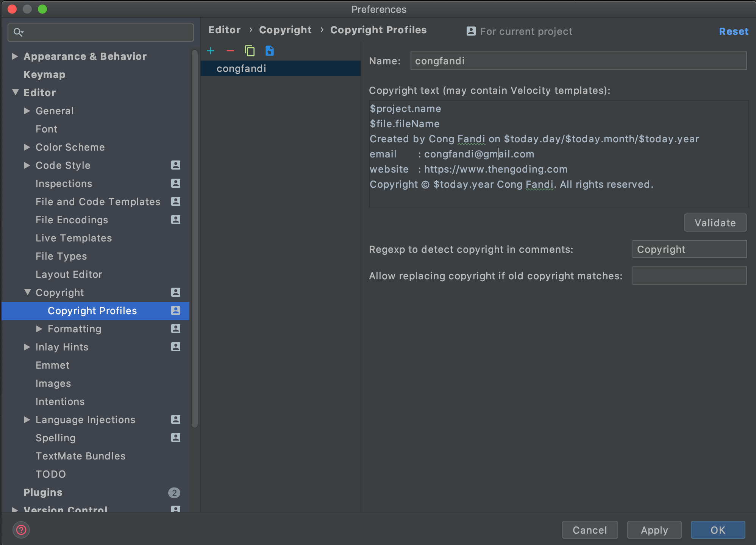The width and height of the screenshot is (756, 545).
Task: Select the congfandi profile in the list
Action: coord(241,69)
